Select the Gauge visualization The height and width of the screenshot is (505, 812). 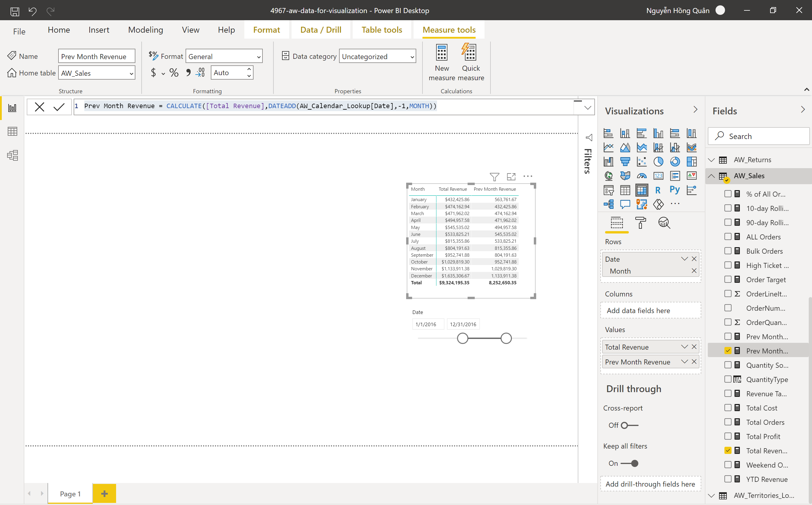tap(642, 176)
